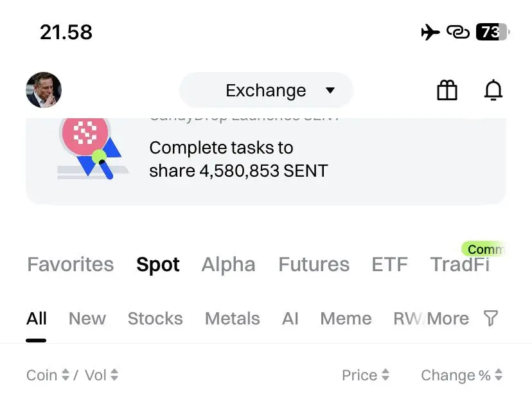Tap the profile avatar photo
The image size is (532, 399).
pos(44,90)
